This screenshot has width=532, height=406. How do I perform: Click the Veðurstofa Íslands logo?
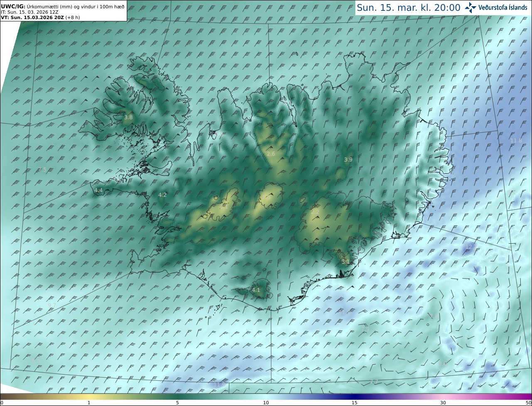click(496, 7)
